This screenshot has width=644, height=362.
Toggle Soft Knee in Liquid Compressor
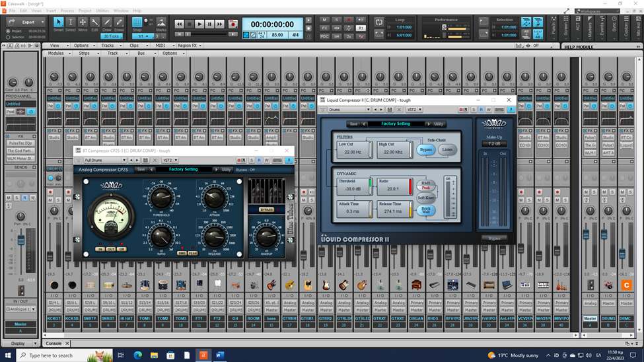click(x=426, y=198)
